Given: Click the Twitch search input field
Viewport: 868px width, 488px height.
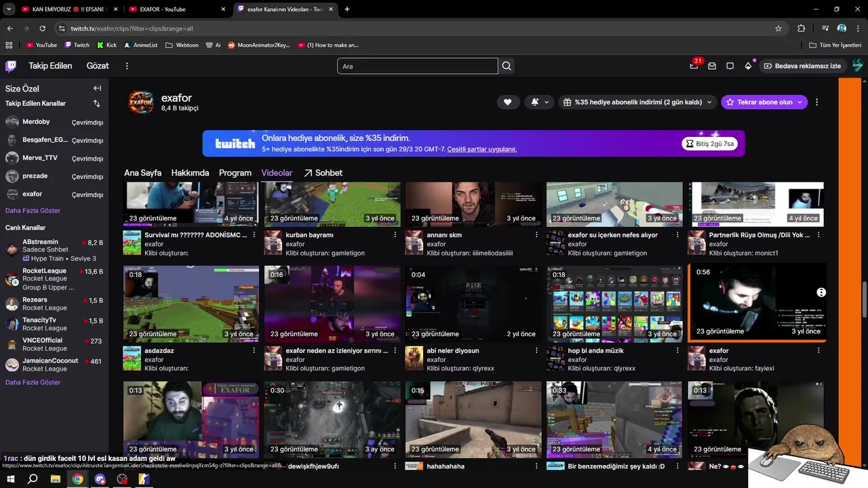Looking at the screenshot, I should pos(418,66).
